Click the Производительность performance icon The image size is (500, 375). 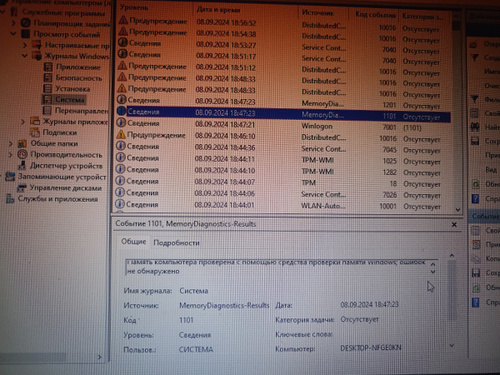click(22, 154)
